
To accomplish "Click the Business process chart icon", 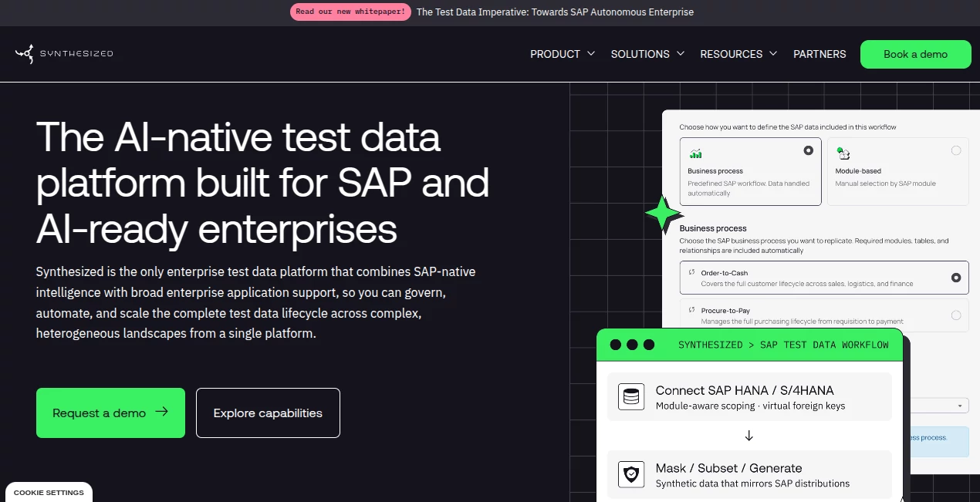I will (x=695, y=153).
